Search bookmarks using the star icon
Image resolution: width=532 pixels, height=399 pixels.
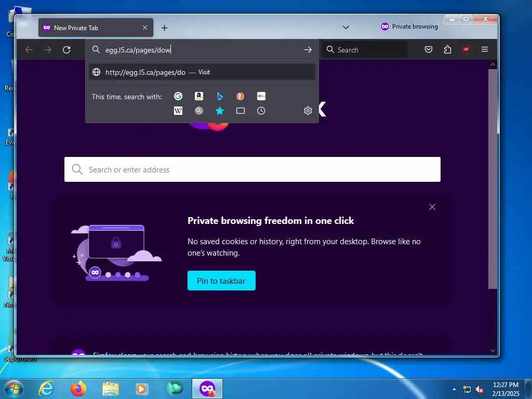tap(220, 111)
